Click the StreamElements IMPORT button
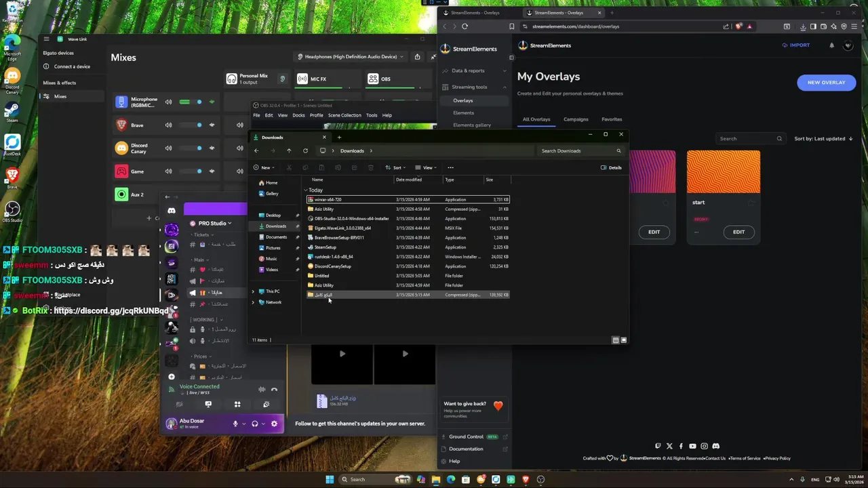This screenshot has height=488, width=868. (x=796, y=45)
